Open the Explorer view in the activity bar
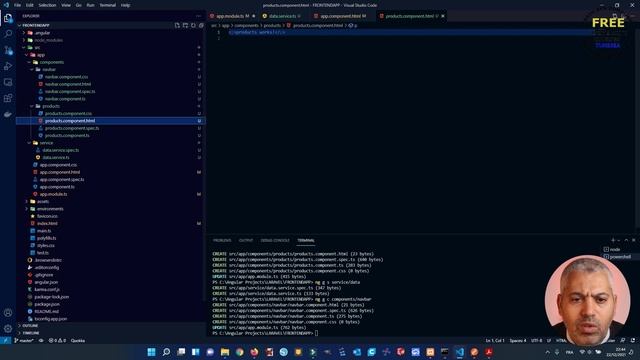The image size is (640, 360). click(8, 18)
